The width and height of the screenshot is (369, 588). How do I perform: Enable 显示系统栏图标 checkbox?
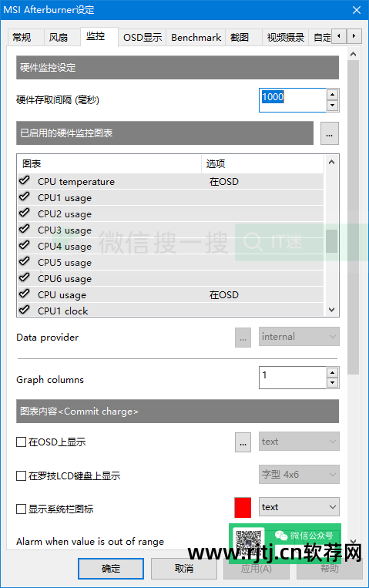21,509
